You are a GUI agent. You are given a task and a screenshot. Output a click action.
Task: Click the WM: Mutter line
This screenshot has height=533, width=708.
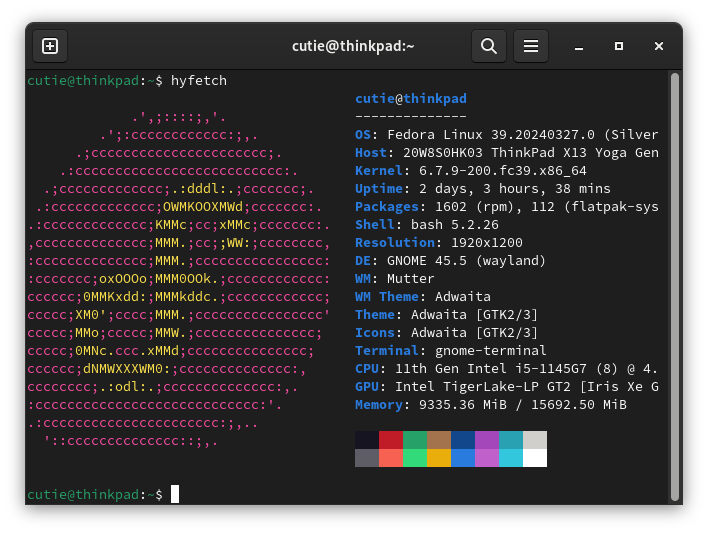(x=395, y=279)
